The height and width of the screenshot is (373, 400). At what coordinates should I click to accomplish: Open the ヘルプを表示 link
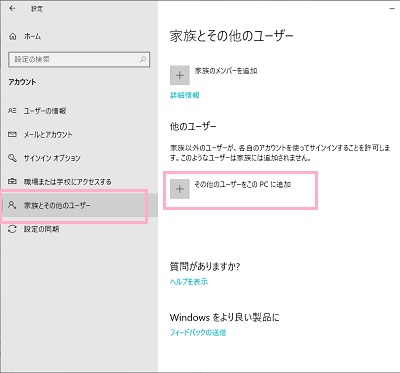pyautogui.click(x=189, y=282)
